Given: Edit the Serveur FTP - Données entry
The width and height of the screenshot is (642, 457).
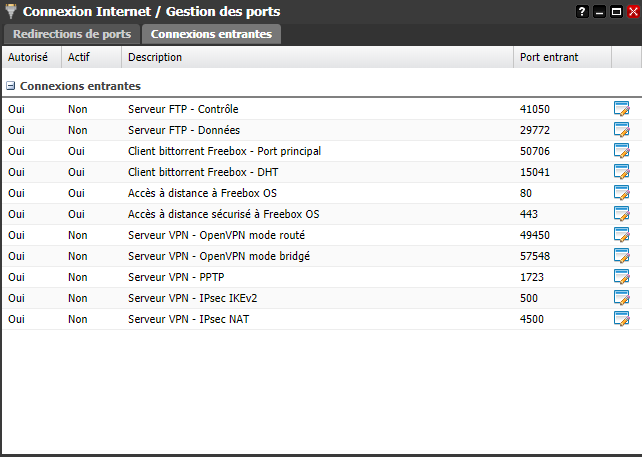Looking at the screenshot, I should 621,130.
